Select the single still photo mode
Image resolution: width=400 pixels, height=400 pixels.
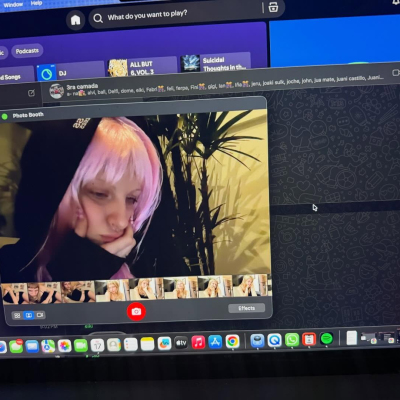tap(29, 315)
